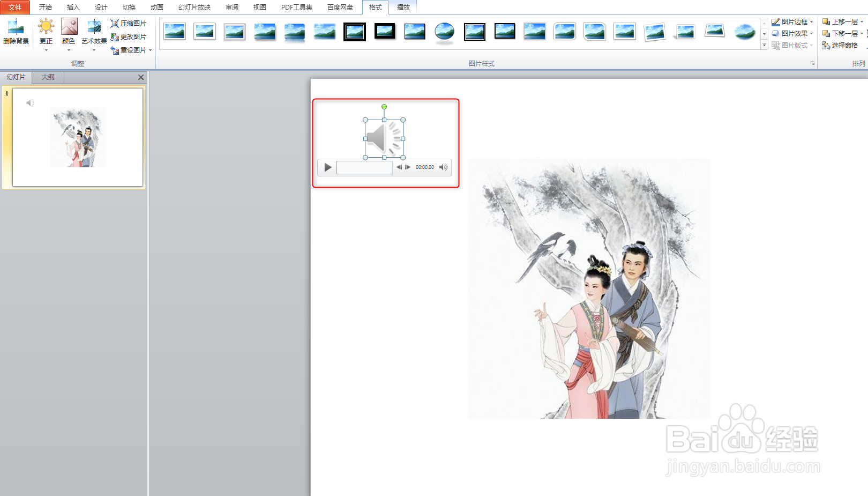868x496 pixels.
Task: Click the Remove Background (删除背景) icon
Action: 16,26
